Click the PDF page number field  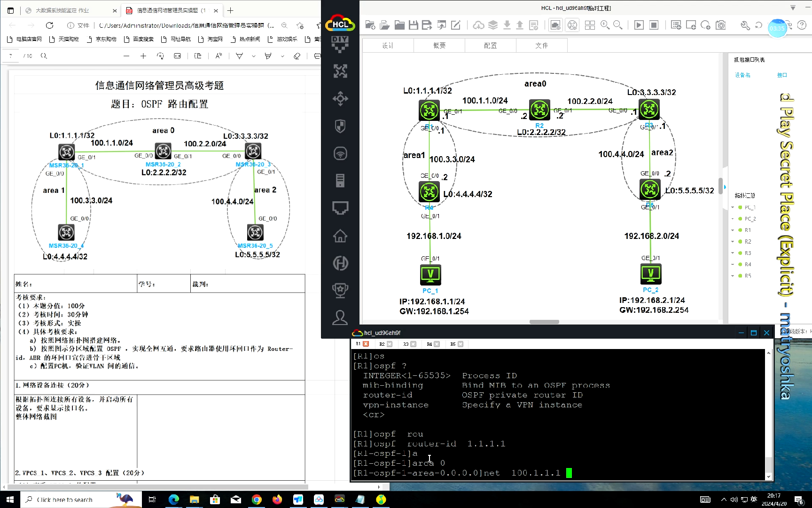click(x=11, y=56)
